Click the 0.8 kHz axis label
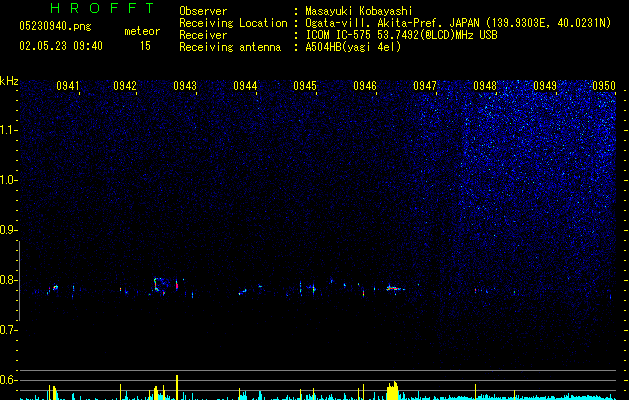Viewport: 629px width, 400px height. click(x=7, y=280)
